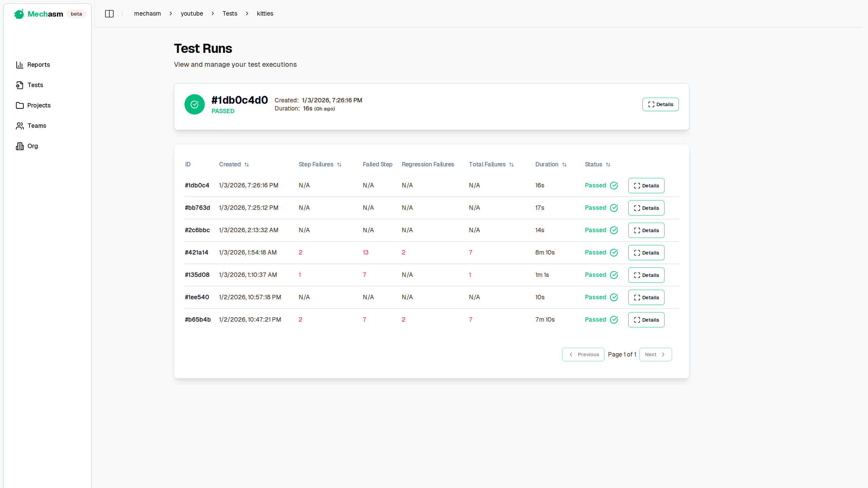Click the Tests file icon in sidebar
This screenshot has height=488, width=868.
click(x=20, y=85)
